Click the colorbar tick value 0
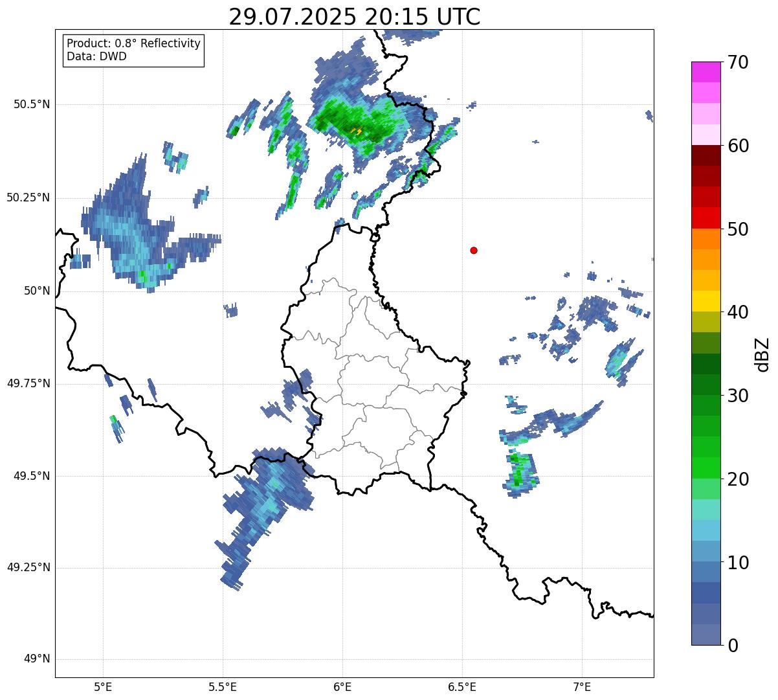 (x=732, y=646)
